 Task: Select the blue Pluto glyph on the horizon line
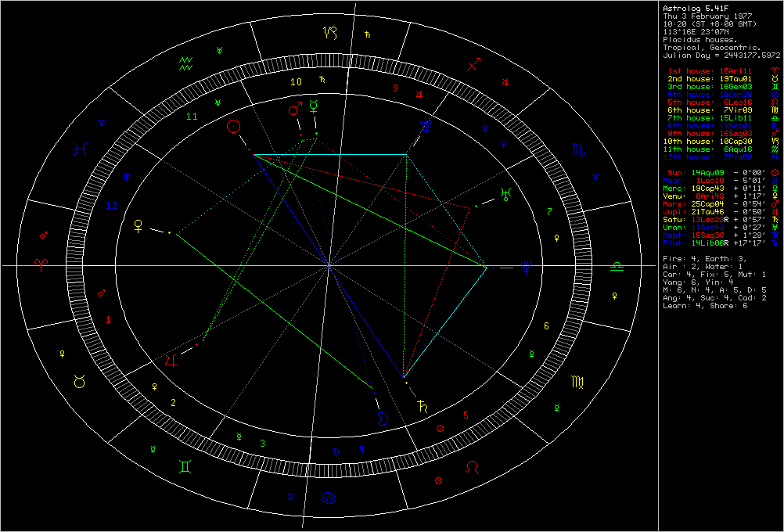point(529,267)
